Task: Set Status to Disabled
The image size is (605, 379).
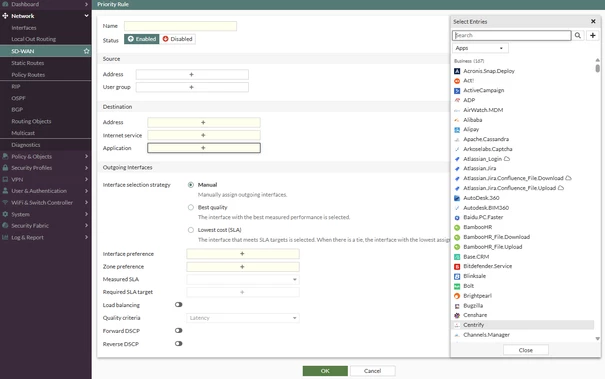Action: tap(177, 39)
